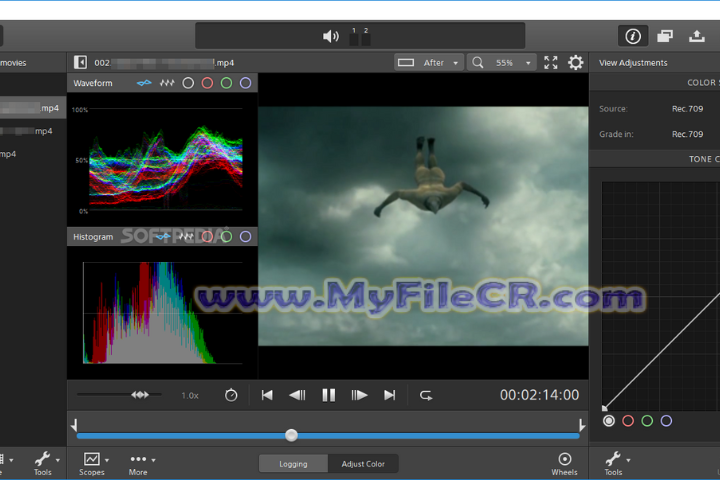This screenshot has height=480, width=720.
Task: Toggle Waveform luma white circle
Action: pyautogui.click(x=188, y=83)
